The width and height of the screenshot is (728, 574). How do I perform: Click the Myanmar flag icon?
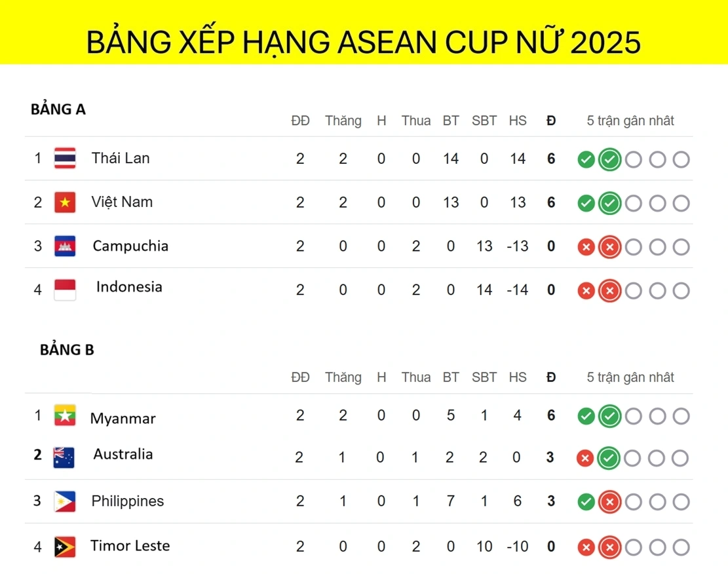(65, 415)
